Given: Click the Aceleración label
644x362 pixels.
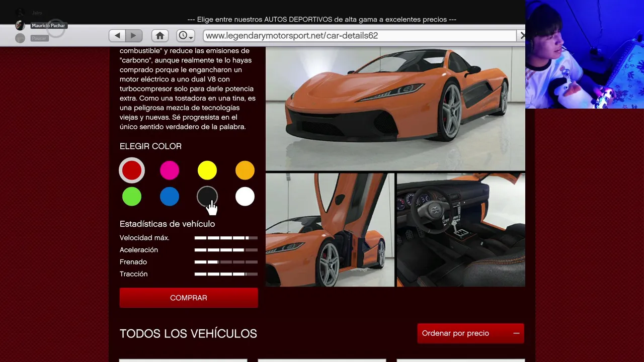Looking at the screenshot, I should [139, 250].
